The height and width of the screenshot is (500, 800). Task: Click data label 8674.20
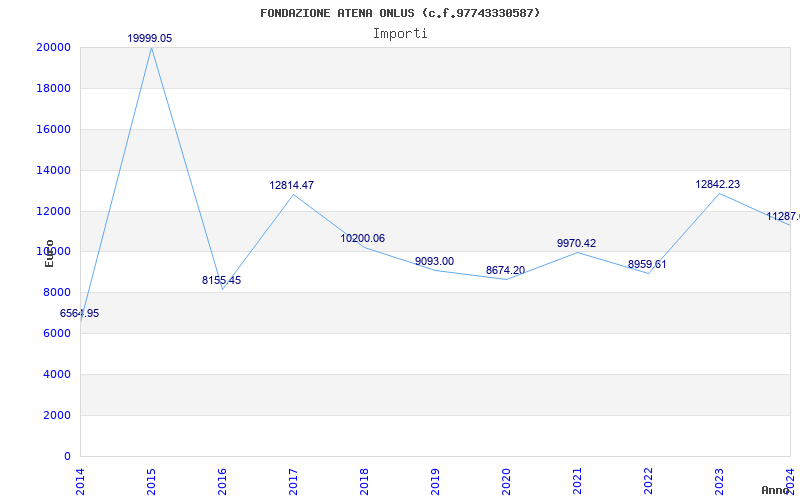tap(505, 270)
